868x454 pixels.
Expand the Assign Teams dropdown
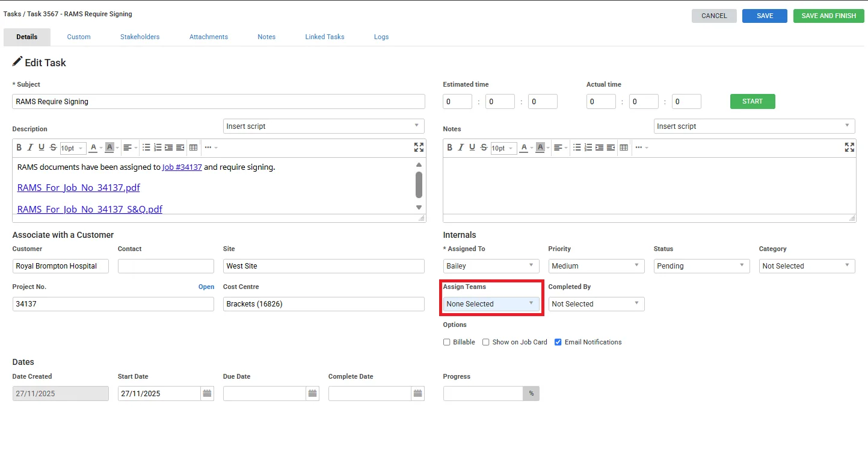tap(491, 304)
